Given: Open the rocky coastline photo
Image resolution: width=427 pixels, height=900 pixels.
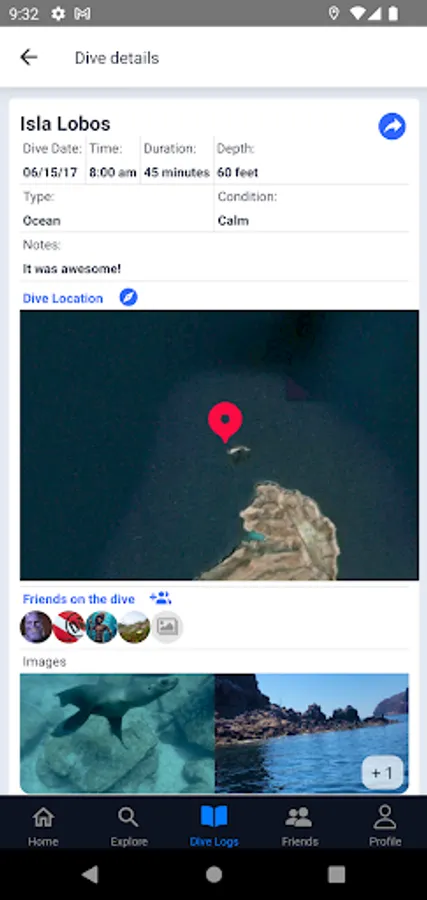Looking at the screenshot, I should 312,734.
